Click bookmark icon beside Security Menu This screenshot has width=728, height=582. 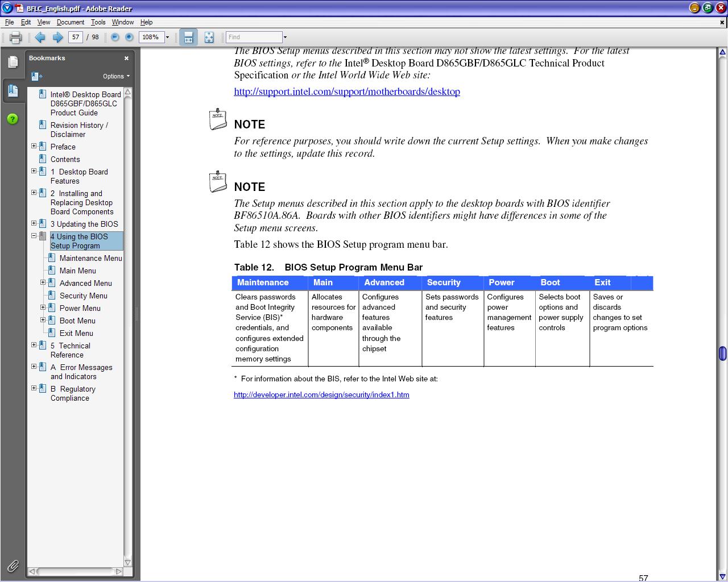[52, 296]
